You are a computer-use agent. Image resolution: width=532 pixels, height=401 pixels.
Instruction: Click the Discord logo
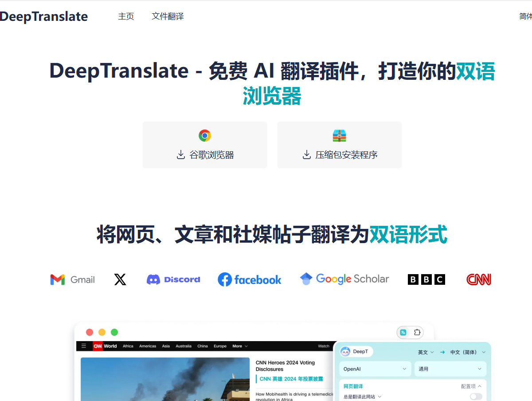(173, 279)
